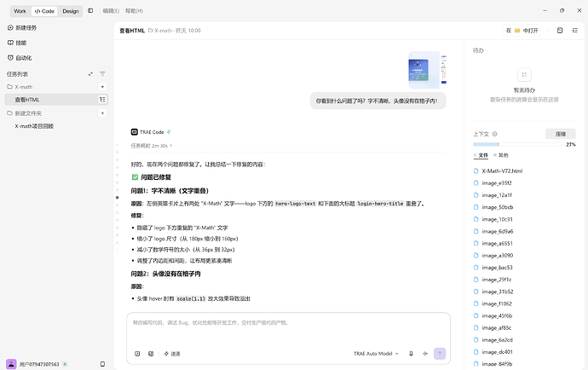Click the TRAE Code agent logo
588x370 pixels.
[x=135, y=131]
